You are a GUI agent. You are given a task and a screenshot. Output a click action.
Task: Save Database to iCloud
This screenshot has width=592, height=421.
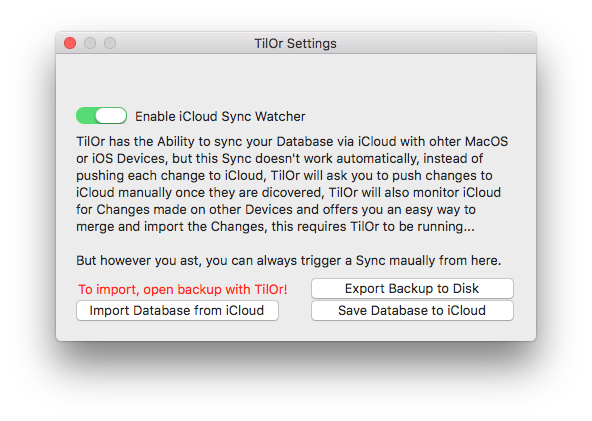412,310
